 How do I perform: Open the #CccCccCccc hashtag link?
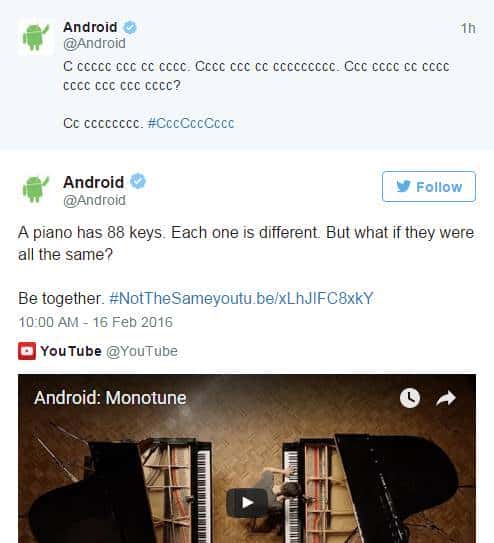point(191,123)
